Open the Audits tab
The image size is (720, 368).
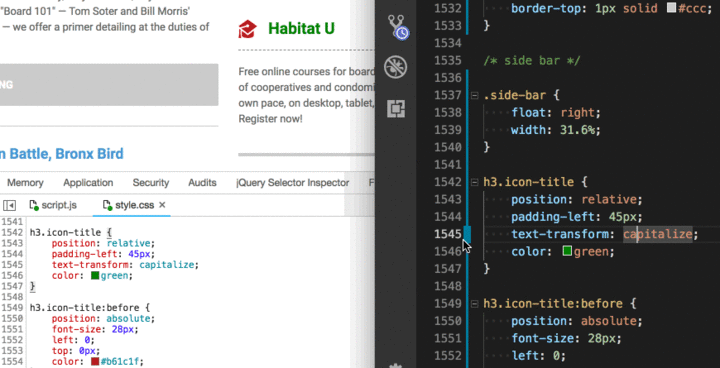pos(202,183)
